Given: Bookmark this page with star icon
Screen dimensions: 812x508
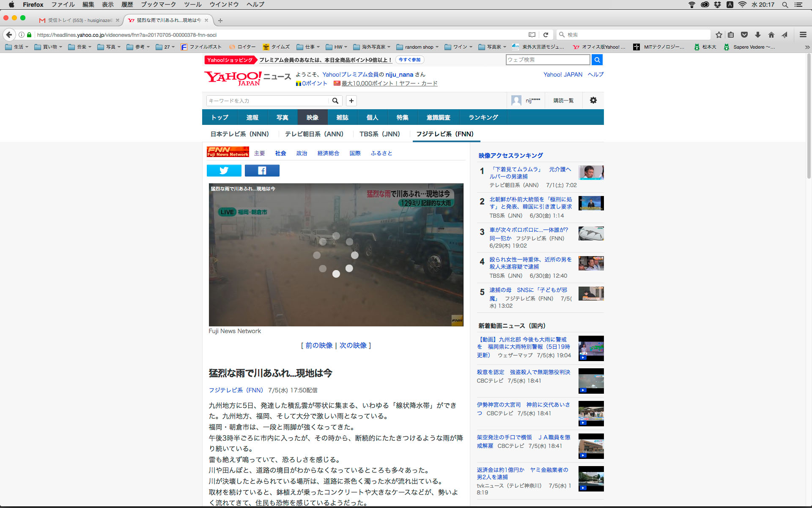Looking at the screenshot, I should (719, 35).
